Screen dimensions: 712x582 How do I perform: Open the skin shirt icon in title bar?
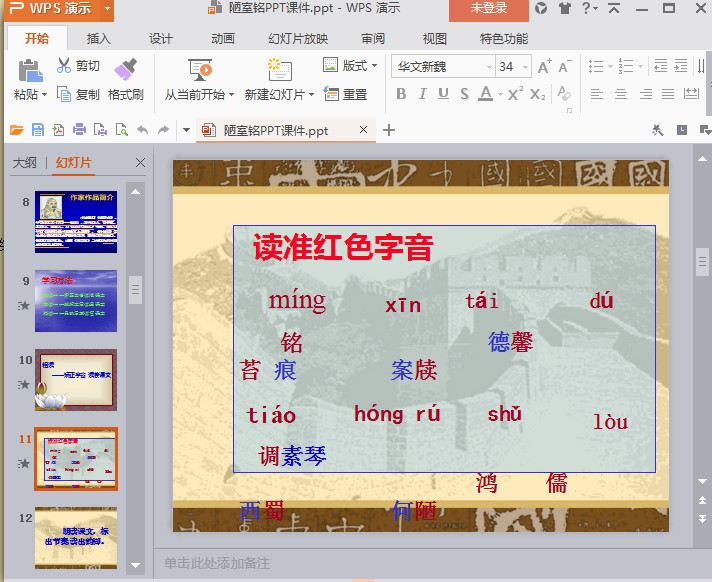(x=564, y=8)
